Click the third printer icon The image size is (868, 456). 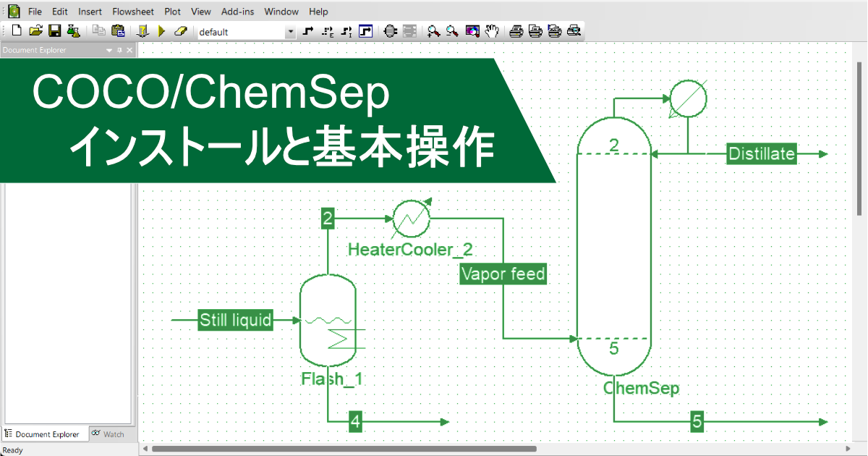(555, 31)
